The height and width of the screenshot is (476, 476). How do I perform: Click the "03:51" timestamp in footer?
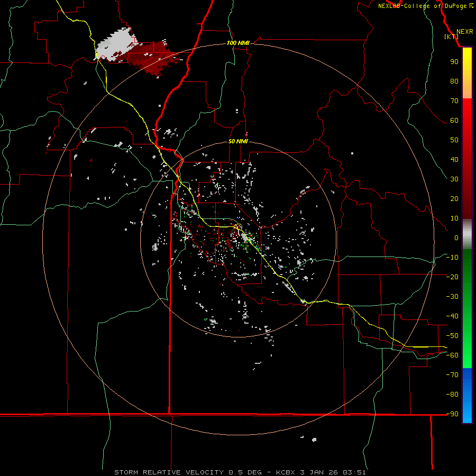(354, 472)
